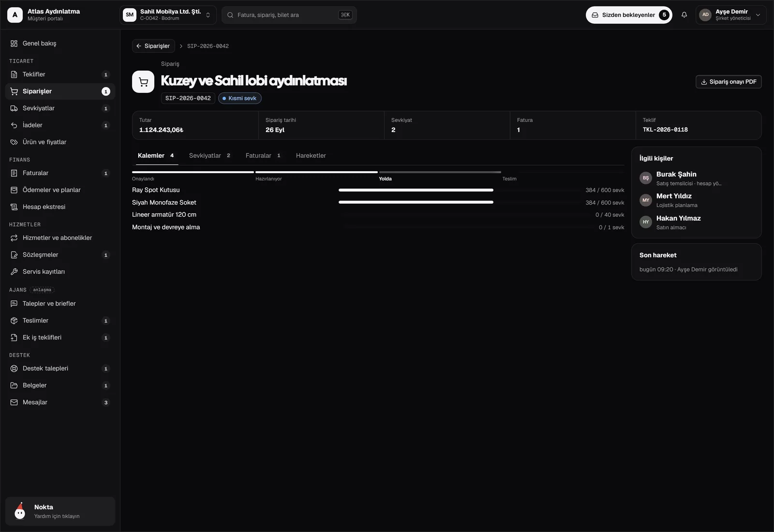Click the shopping cart order icon
This screenshot has height=532, width=774.
[x=143, y=82]
